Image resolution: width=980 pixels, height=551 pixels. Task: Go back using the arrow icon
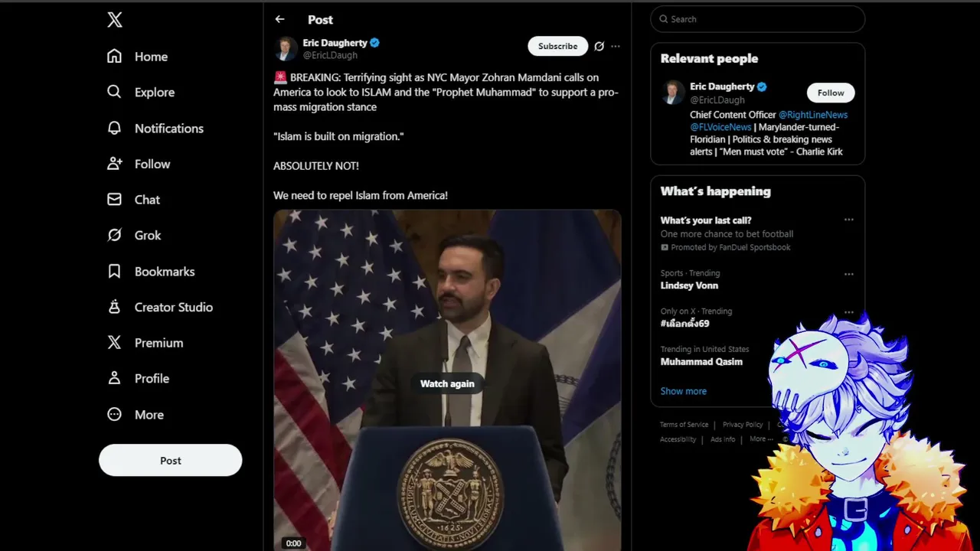click(x=279, y=19)
